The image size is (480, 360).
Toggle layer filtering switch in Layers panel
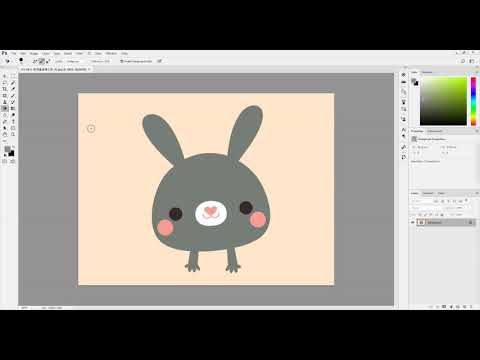(466, 200)
